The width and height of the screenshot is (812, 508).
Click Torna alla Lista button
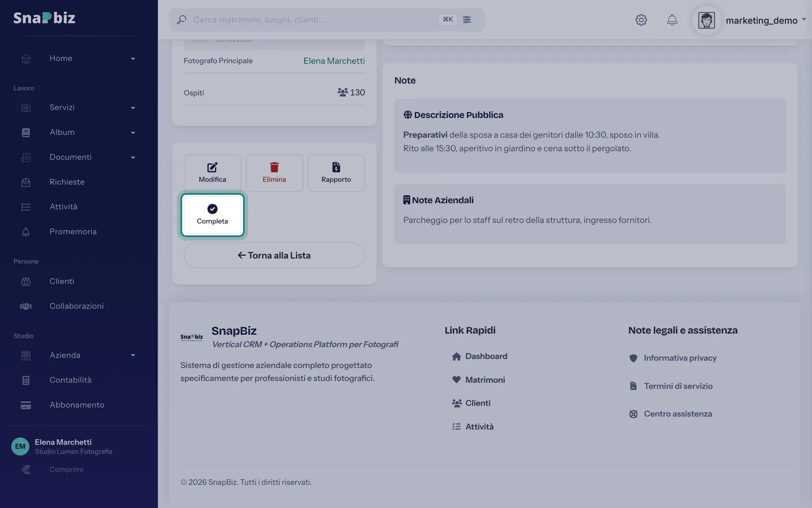274,255
